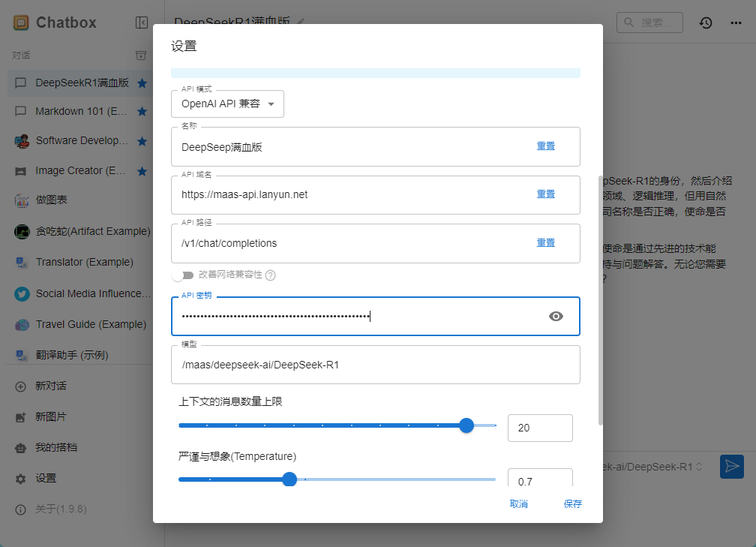756x547 pixels.
Task: Click the Social Media Influencer bird icon
Action: pyautogui.click(x=22, y=294)
